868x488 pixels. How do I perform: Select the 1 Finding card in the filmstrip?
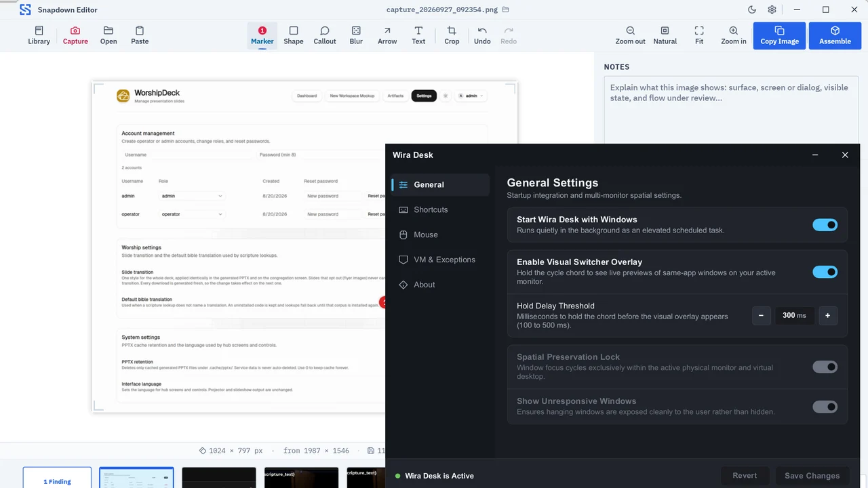(x=57, y=477)
